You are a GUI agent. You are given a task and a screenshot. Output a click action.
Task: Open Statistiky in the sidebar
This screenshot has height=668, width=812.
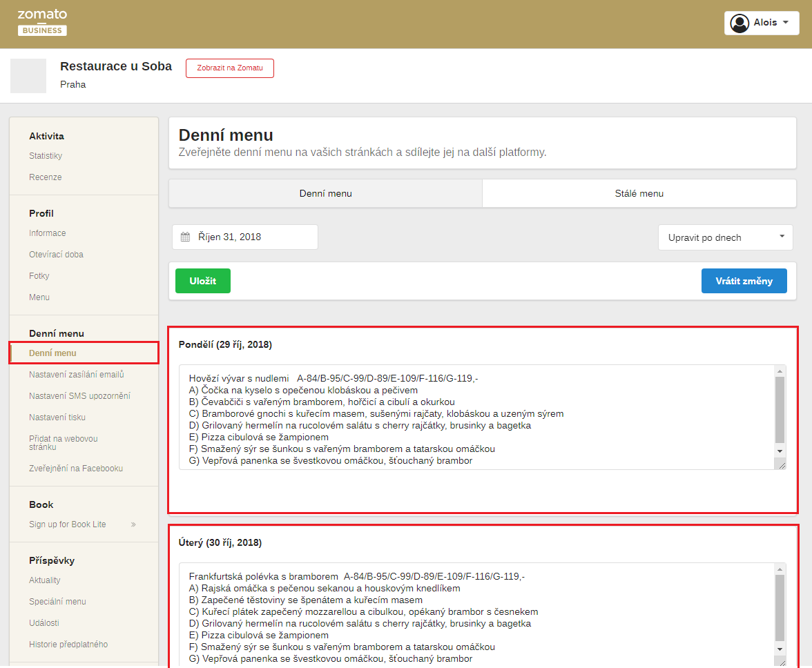[x=46, y=156]
